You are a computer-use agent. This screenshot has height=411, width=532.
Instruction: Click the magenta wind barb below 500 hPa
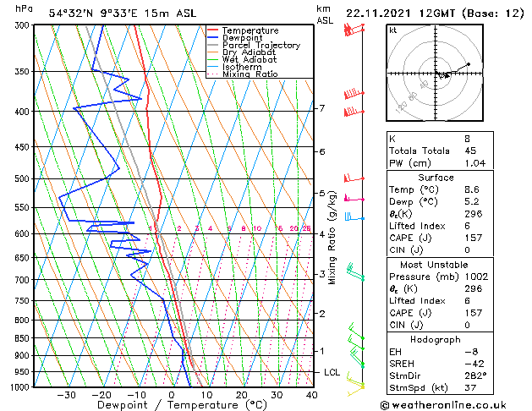click(354, 198)
